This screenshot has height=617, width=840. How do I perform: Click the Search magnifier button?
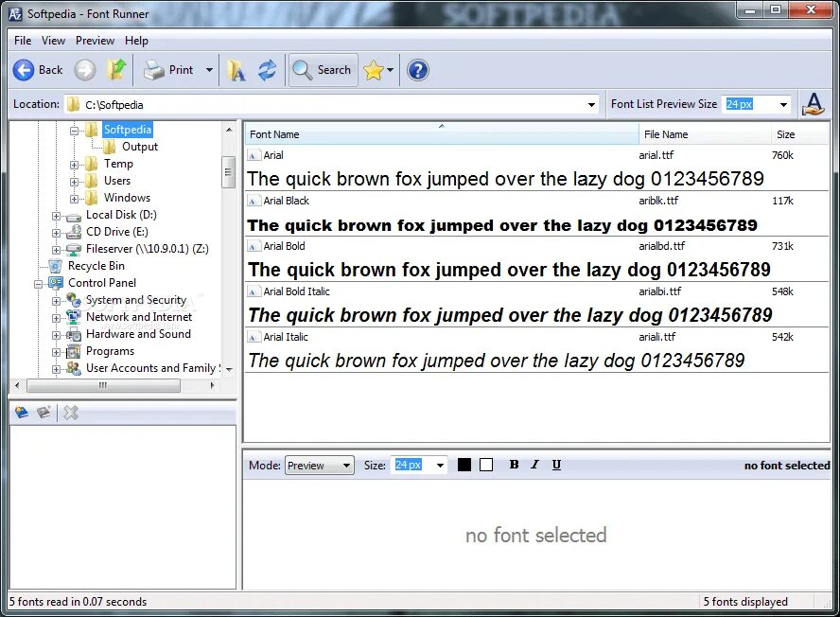(323, 70)
